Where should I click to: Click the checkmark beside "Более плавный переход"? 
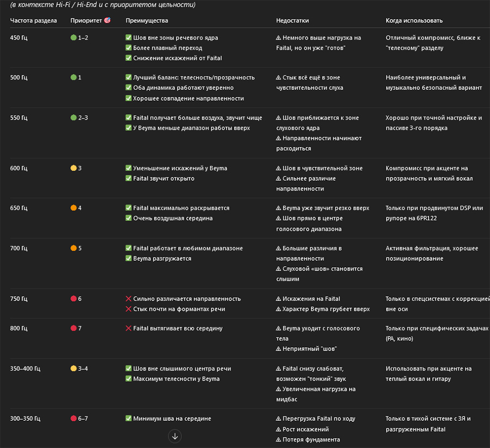[128, 48]
